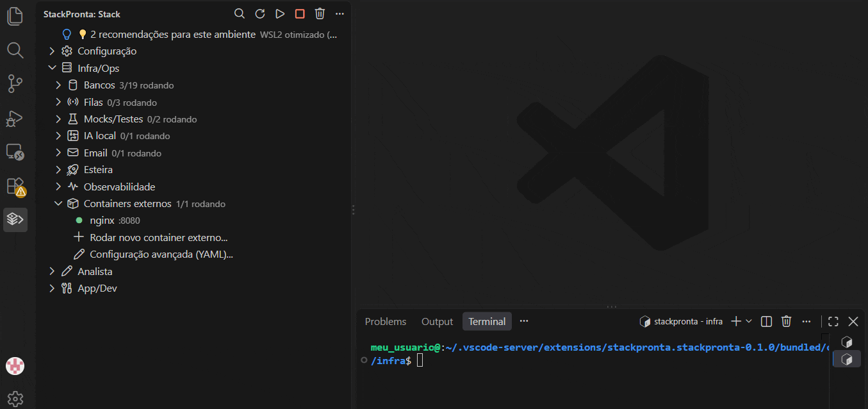Click the Esteira rocket icon
The image size is (868, 409).
pyautogui.click(x=72, y=170)
